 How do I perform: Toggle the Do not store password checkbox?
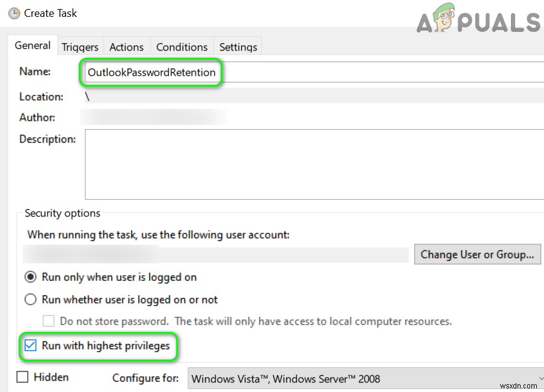coord(49,321)
